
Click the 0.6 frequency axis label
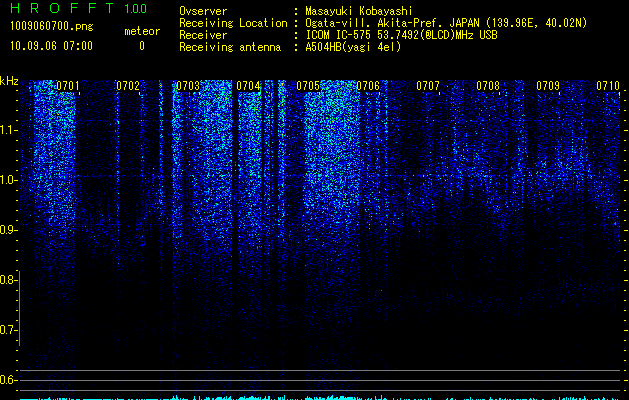tap(8, 380)
